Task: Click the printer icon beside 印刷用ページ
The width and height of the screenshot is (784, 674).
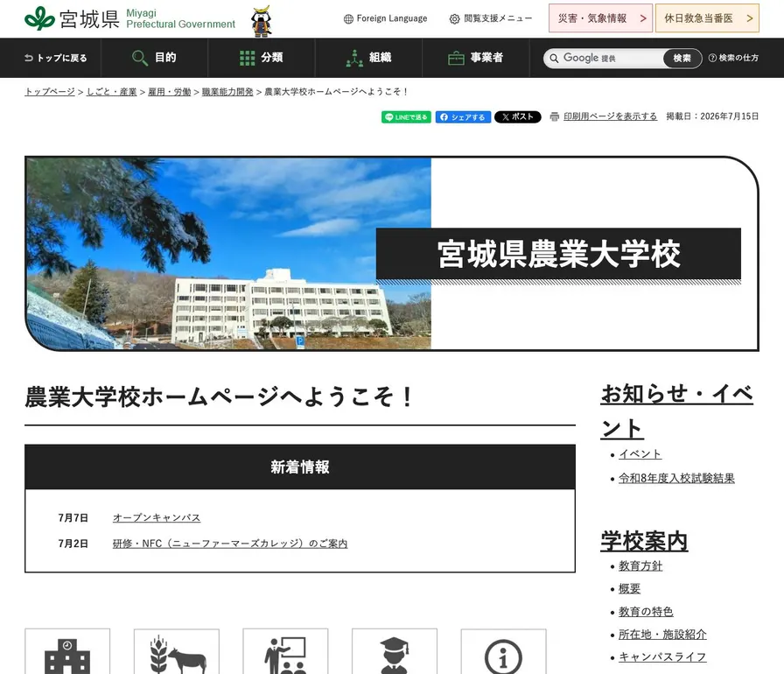Action: pyautogui.click(x=555, y=116)
